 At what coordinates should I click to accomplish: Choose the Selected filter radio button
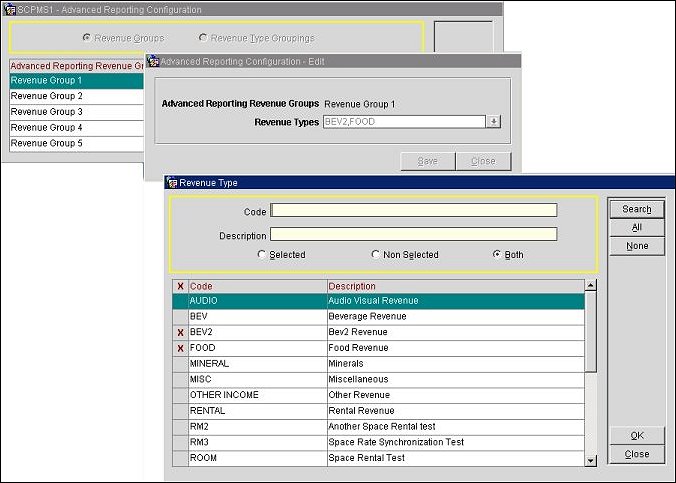click(262, 255)
